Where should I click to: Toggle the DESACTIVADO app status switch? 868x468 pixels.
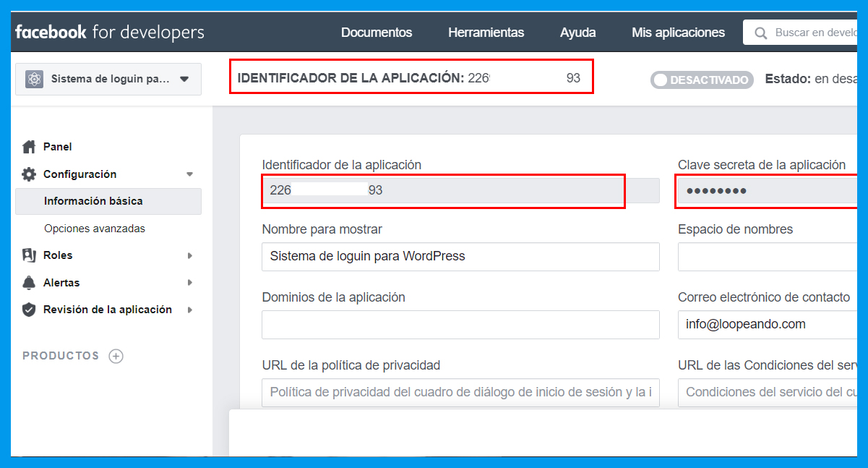pos(702,80)
